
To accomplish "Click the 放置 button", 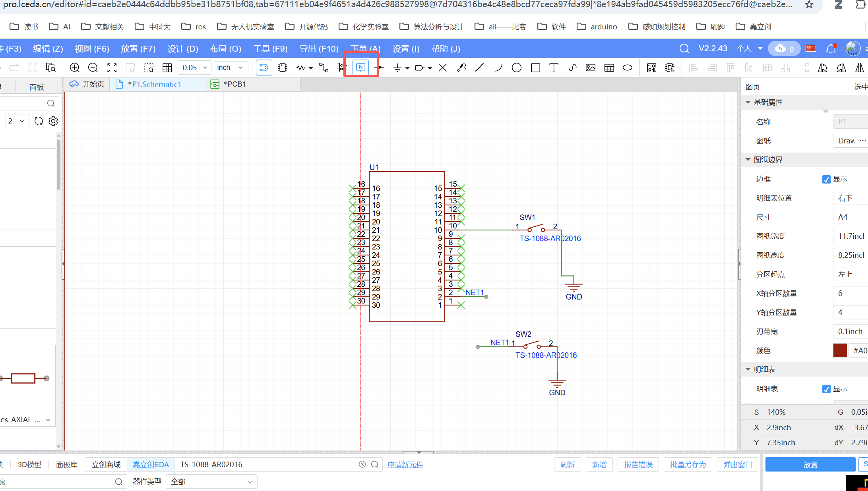I will pyautogui.click(x=810, y=464).
